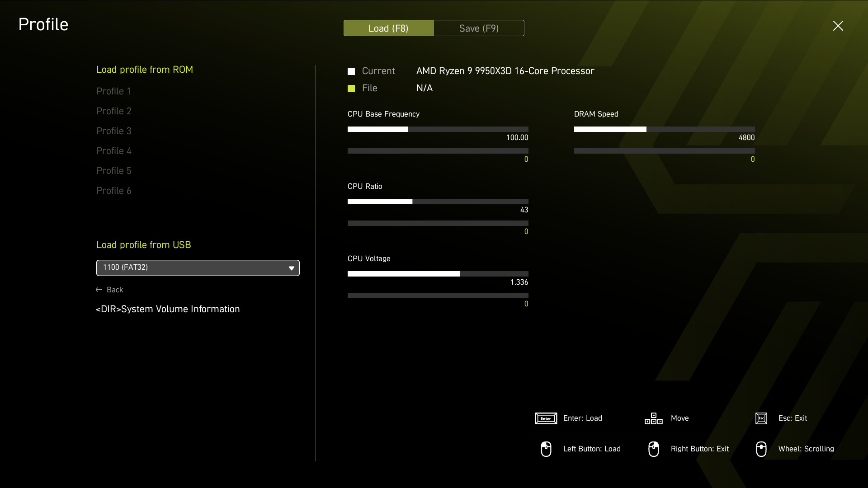Click the Left Button: Load hint
The width and height of the screenshot is (868, 488).
coord(592,449)
